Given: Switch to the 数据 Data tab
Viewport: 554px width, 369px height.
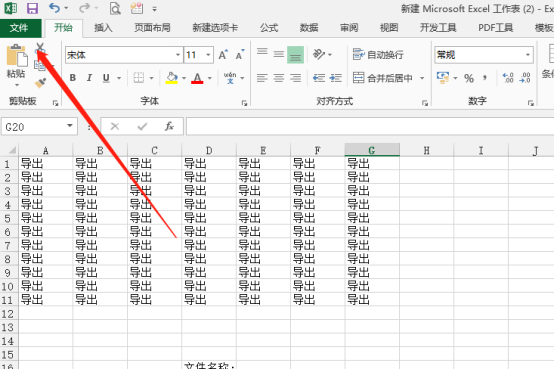Looking at the screenshot, I should click(x=309, y=28).
